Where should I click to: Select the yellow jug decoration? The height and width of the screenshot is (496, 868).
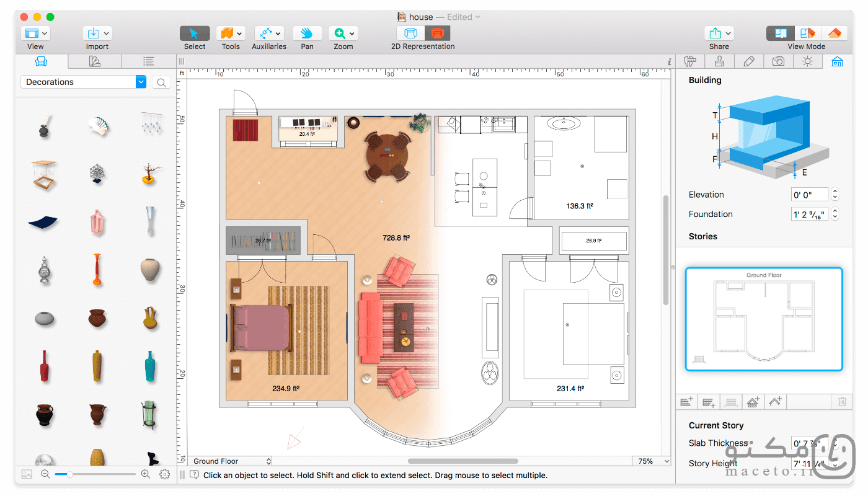(150, 317)
